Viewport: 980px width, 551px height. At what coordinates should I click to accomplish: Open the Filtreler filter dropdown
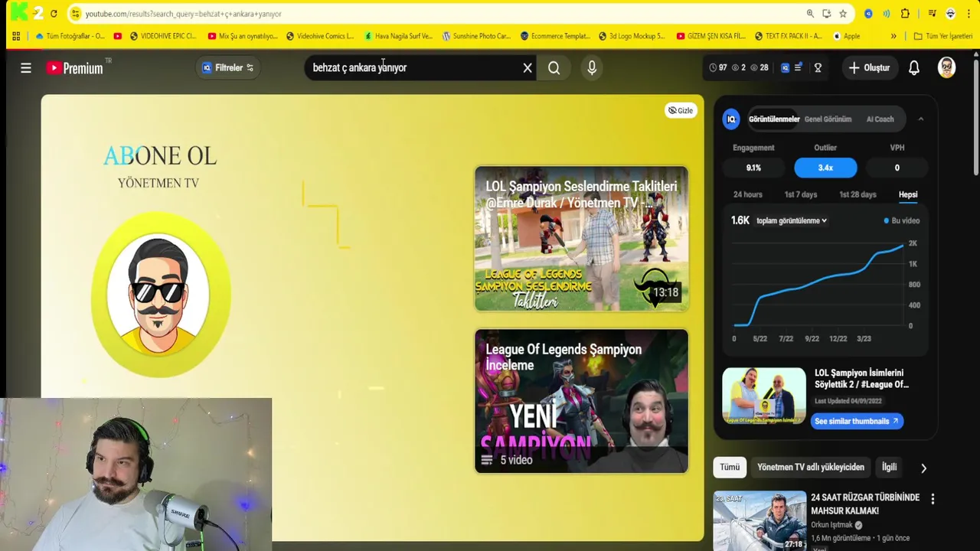click(228, 68)
